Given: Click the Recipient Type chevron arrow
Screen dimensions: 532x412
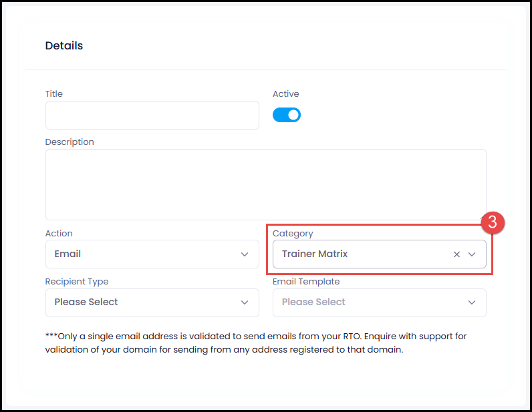Looking at the screenshot, I should [x=245, y=302].
